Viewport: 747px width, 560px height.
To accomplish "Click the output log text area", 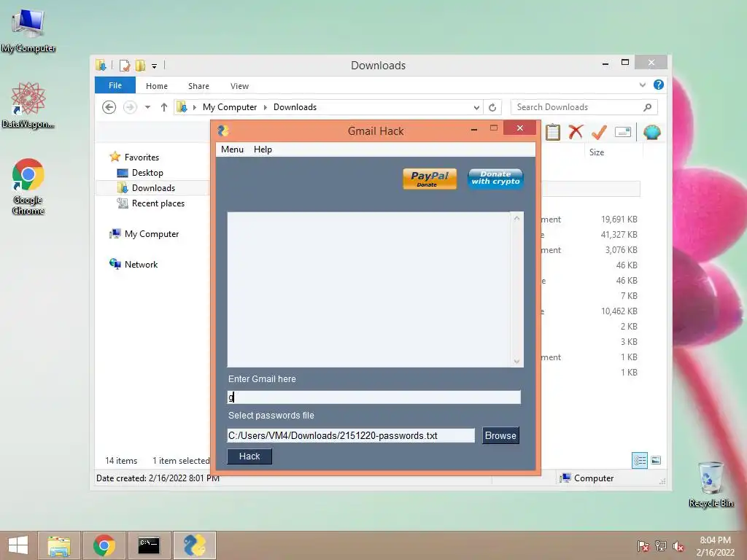I will (x=368, y=289).
